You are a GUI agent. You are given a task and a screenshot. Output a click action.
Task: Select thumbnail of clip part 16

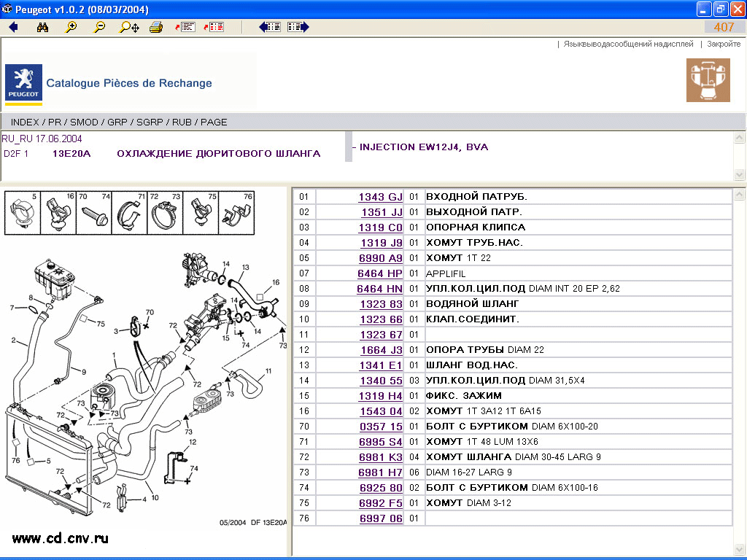pos(58,213)
